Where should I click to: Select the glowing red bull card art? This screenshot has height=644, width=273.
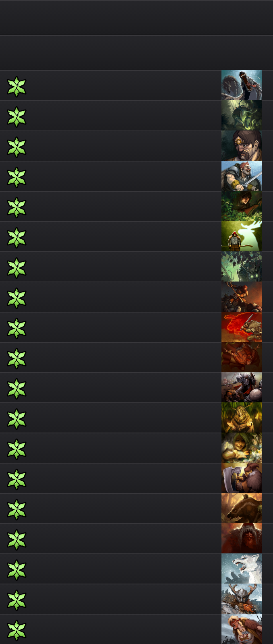pyautogui.click(x=242, y=327)
